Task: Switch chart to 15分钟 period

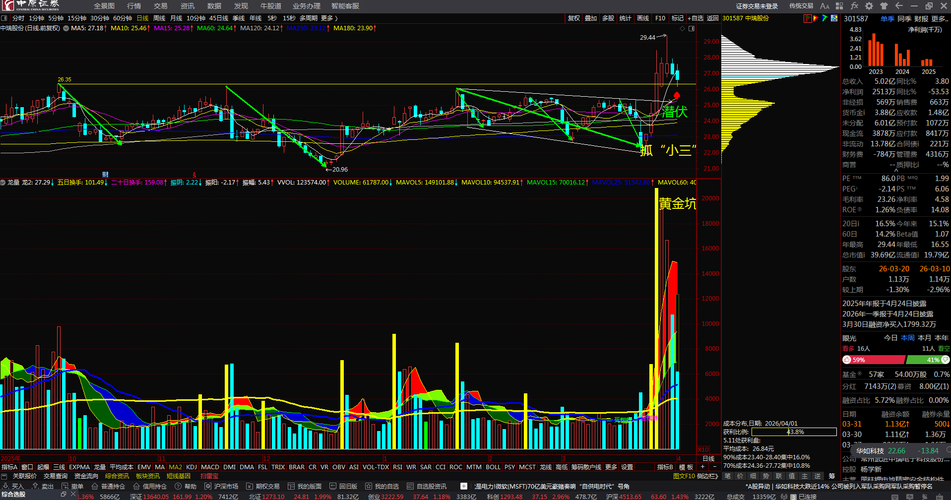Action: [77, 18]
